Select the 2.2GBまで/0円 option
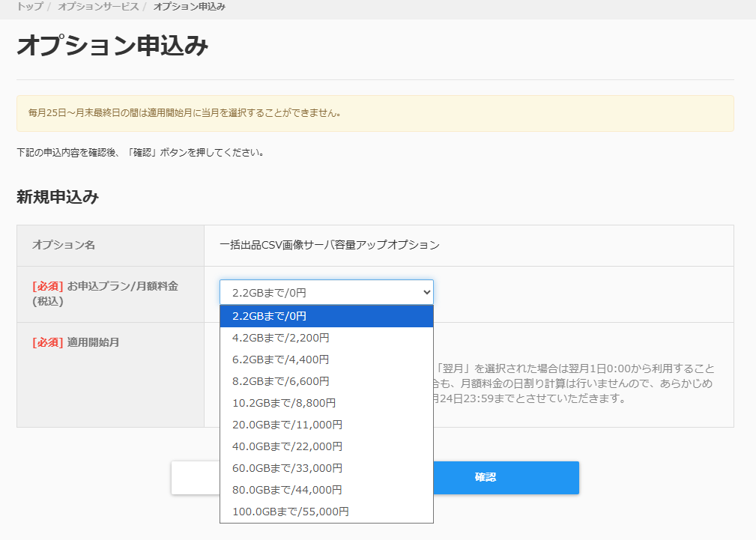The image size is (756, 540). 327,316
